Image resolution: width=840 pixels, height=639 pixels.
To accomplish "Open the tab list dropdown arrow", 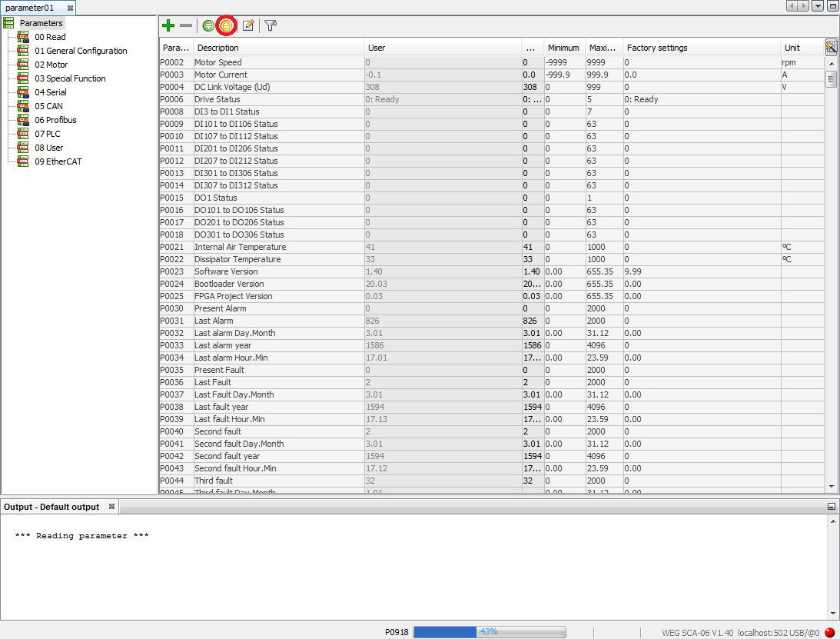I will click(816, 5).
